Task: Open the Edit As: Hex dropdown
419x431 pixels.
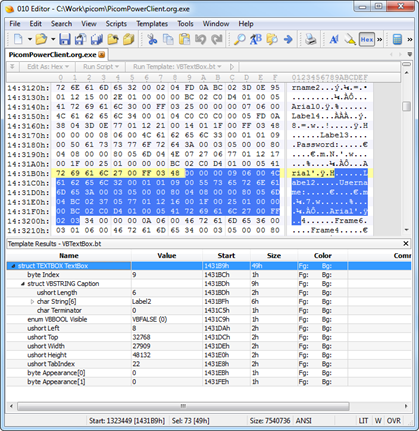Action: (x=48, y=67)
